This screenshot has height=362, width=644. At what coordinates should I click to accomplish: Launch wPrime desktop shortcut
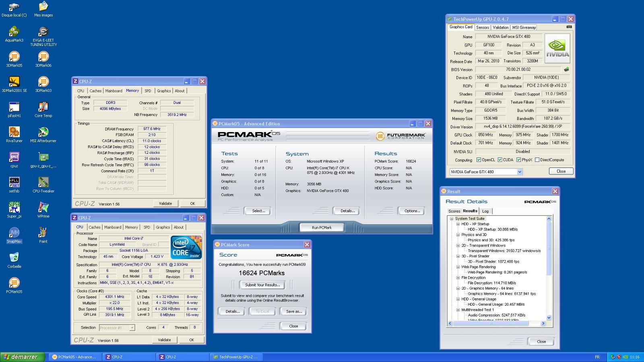(43, 210)
